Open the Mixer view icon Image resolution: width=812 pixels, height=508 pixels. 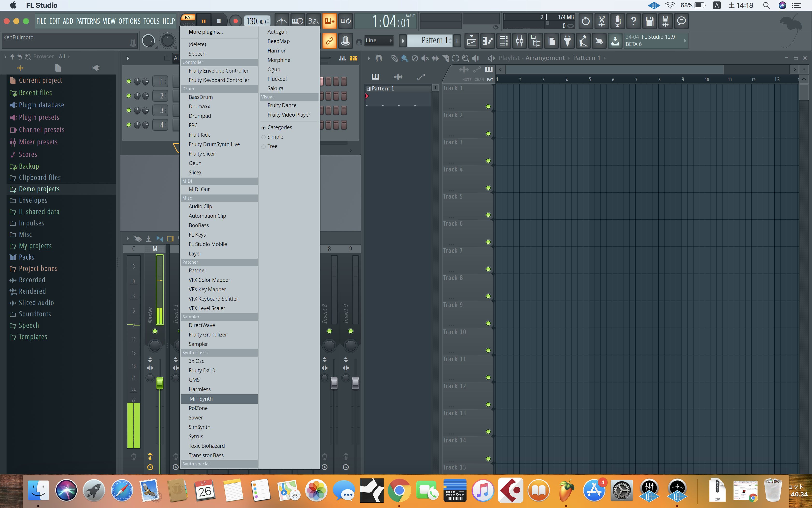click(519, 41)
